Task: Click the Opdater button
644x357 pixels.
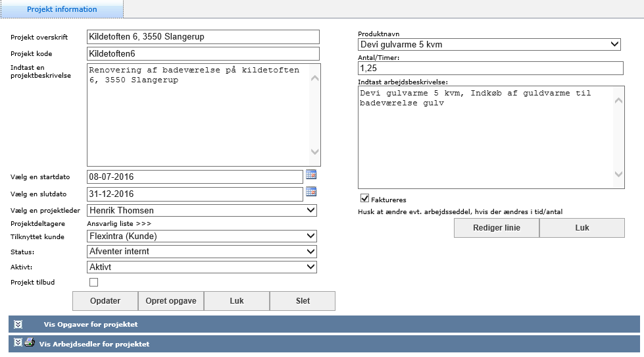Action: [105, 301]
